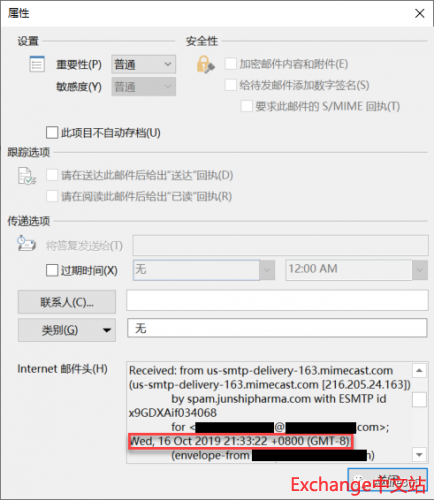Close the 属性 dialog with the X
Image resolution: width=434 pixels, height=500 pixels.
[x=420, y=13]
